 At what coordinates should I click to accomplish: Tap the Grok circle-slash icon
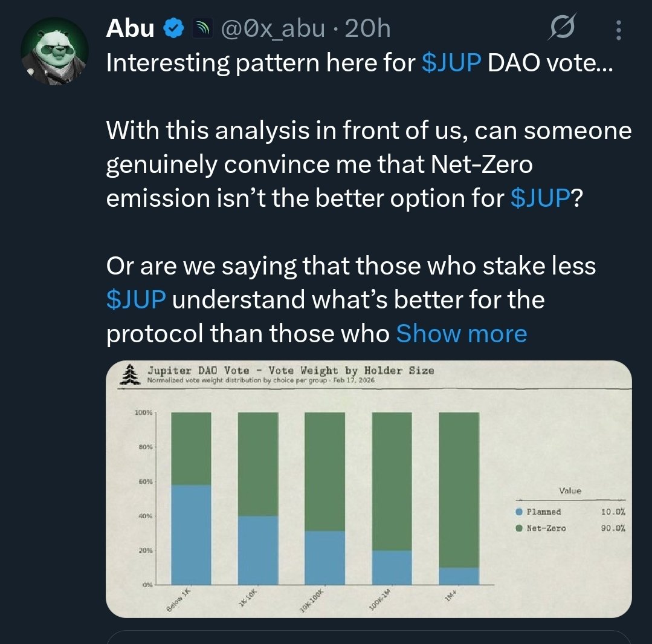(564, 28)
